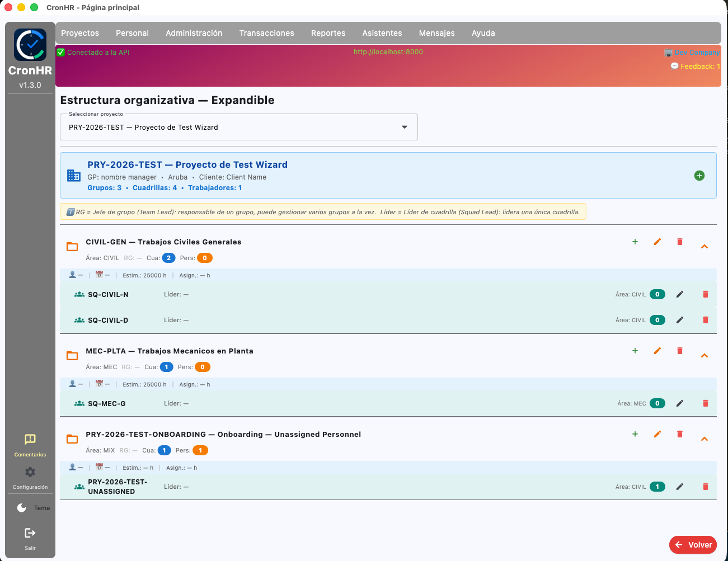Open the Seleccionar proyecto dropdown

(239, 127)
